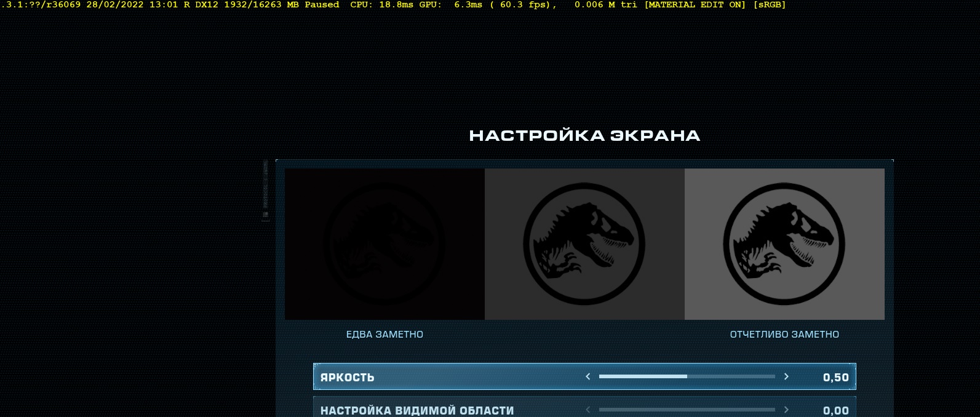The image size is (980, 417).
Task: Click the visible area value 0,00
Action: point(836,410)
